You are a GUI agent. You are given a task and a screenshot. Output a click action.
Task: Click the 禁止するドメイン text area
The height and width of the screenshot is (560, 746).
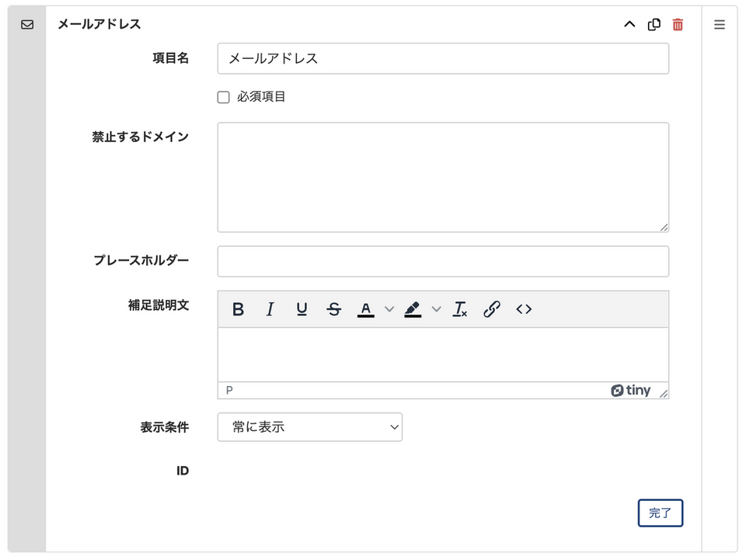point(443,177)
